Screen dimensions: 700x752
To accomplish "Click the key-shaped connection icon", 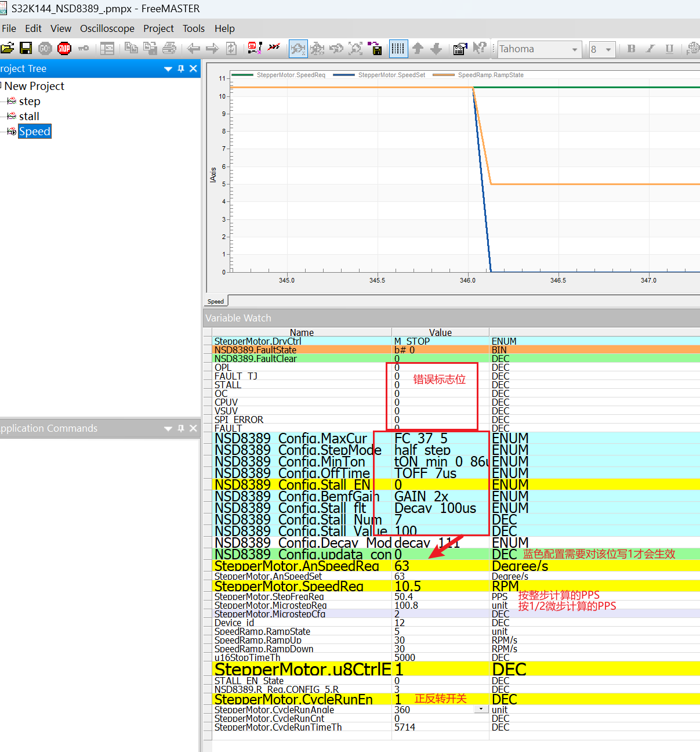I will pyautogui.click(x=84, y=49).
